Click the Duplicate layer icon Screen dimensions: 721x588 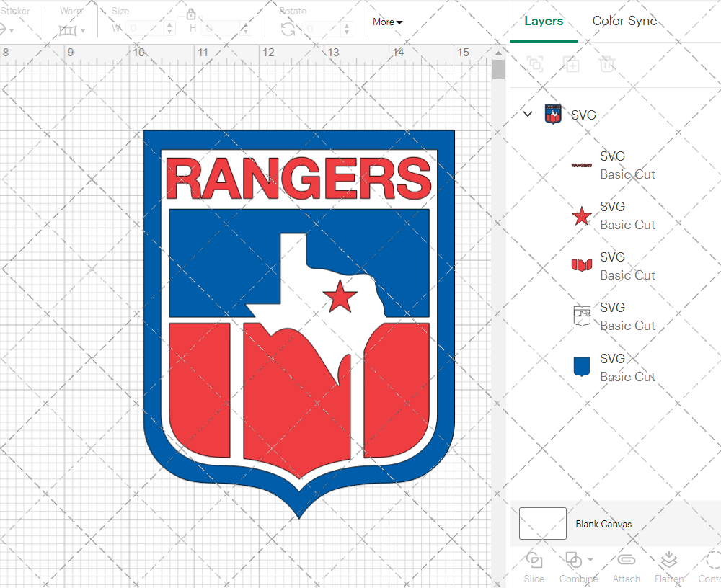(x=571, y=64)
